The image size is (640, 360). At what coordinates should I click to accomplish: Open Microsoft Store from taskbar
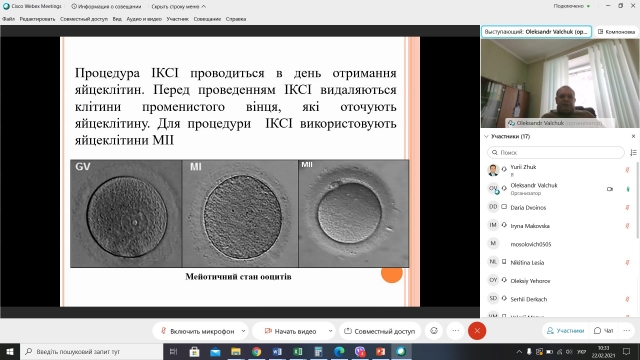point(194,351)
